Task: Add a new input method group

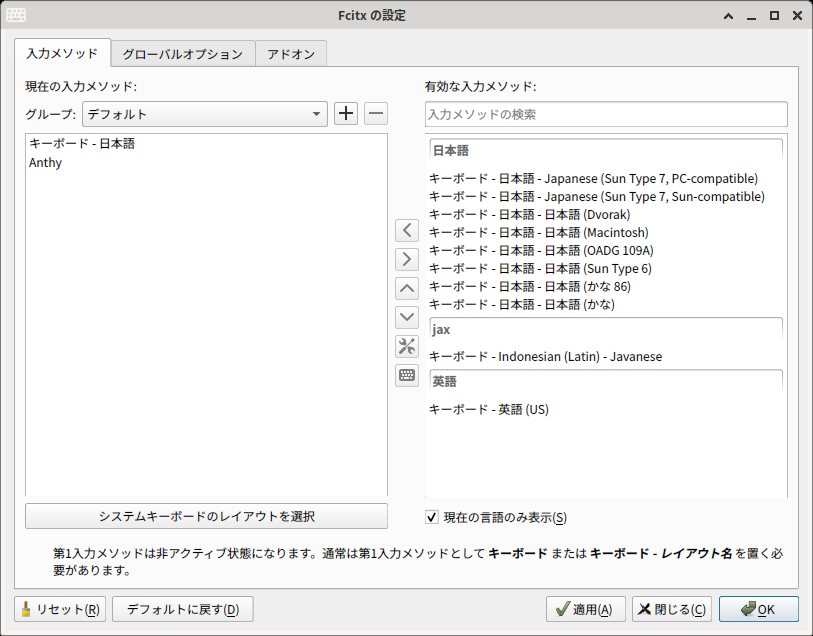Action: (x=346, y=113)
